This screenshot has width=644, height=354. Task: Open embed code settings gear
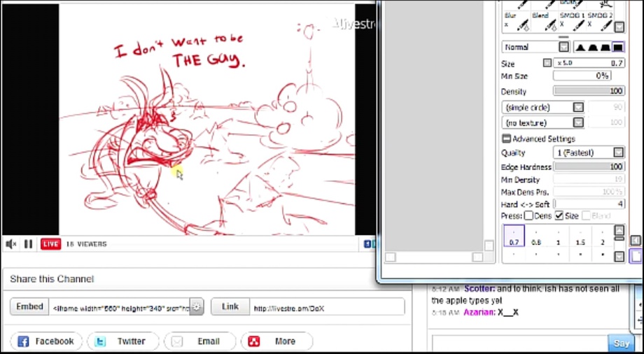(197, 307)
